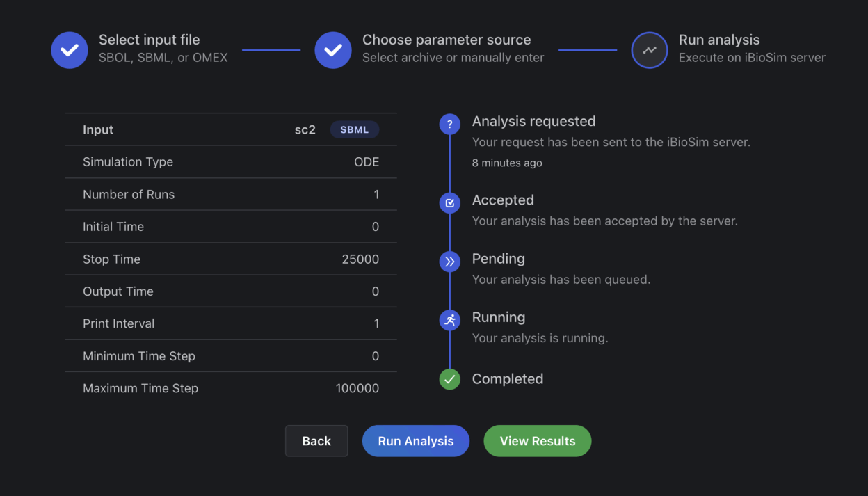The image size is (868, 496).
Task: Click the Running status runner icon
Action: tap(450, 320)
